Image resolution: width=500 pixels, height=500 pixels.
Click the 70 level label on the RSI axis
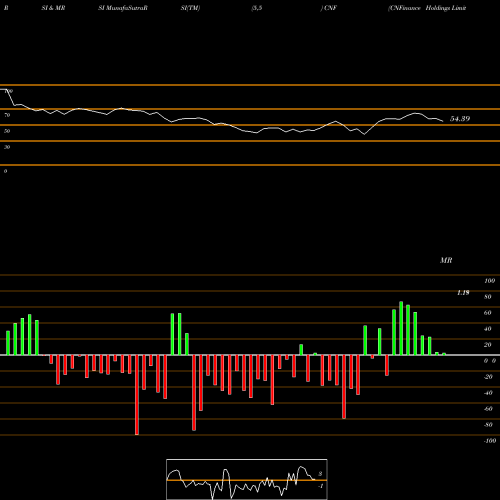coord(7,115)
